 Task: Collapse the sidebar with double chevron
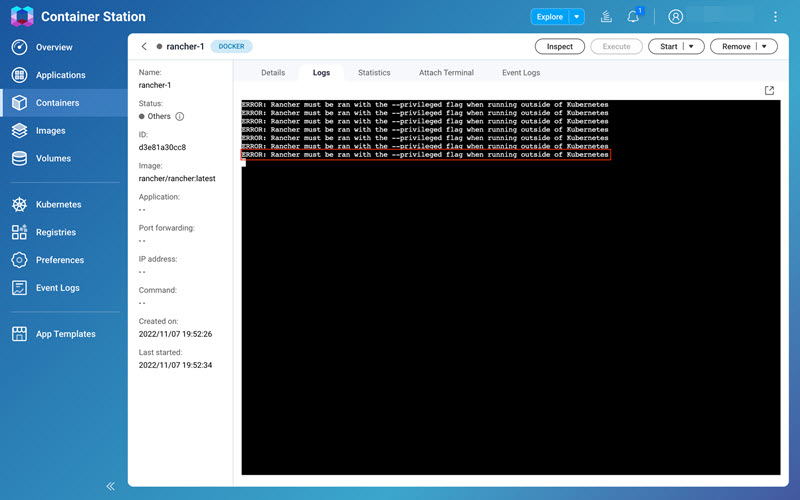pos(111,486)
